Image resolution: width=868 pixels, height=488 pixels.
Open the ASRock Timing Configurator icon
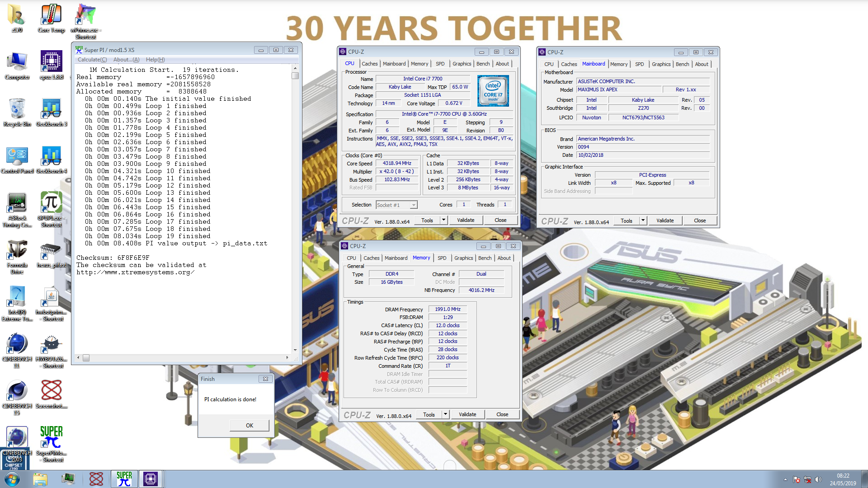(x=17, y=210)
